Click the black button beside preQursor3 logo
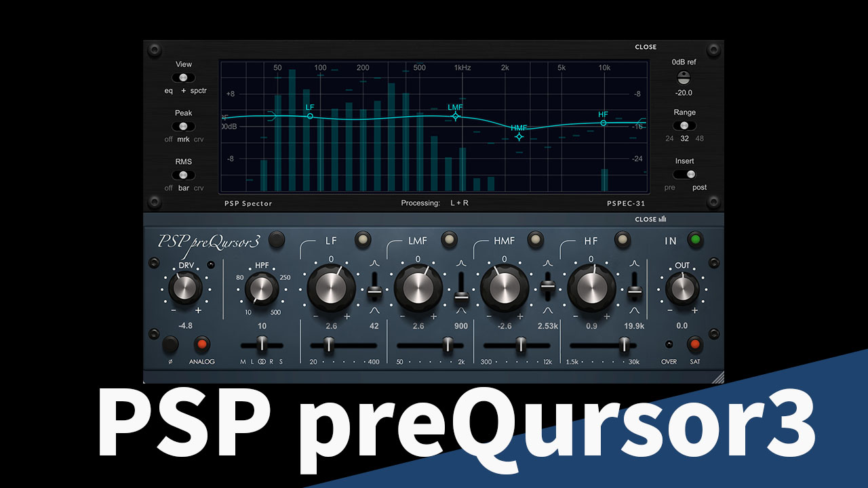This screenshot has height=488, width=868. 276,239
